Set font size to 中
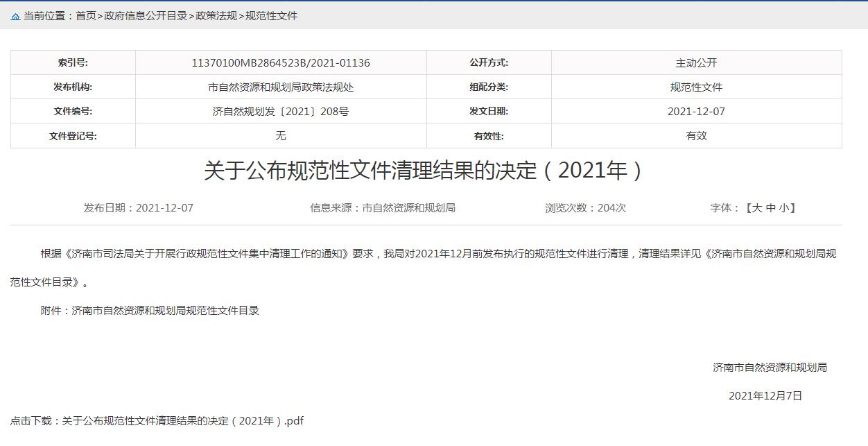The image size is (868, 446). [770, 207]
